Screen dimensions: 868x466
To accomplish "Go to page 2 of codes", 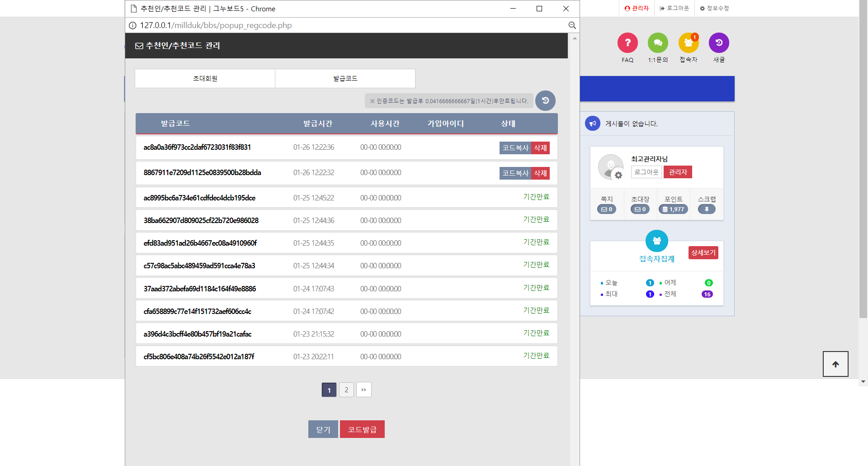I will (346, 390).
